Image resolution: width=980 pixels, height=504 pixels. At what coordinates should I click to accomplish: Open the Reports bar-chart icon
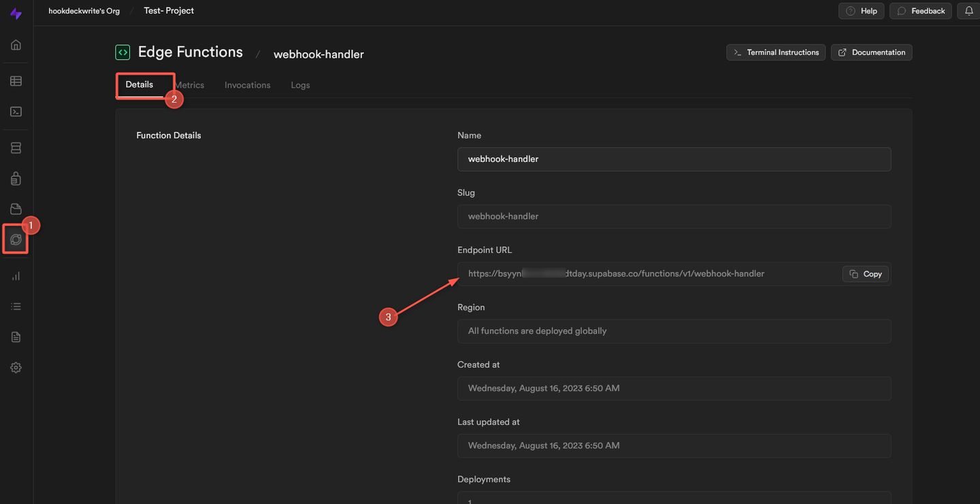point(15,275)
